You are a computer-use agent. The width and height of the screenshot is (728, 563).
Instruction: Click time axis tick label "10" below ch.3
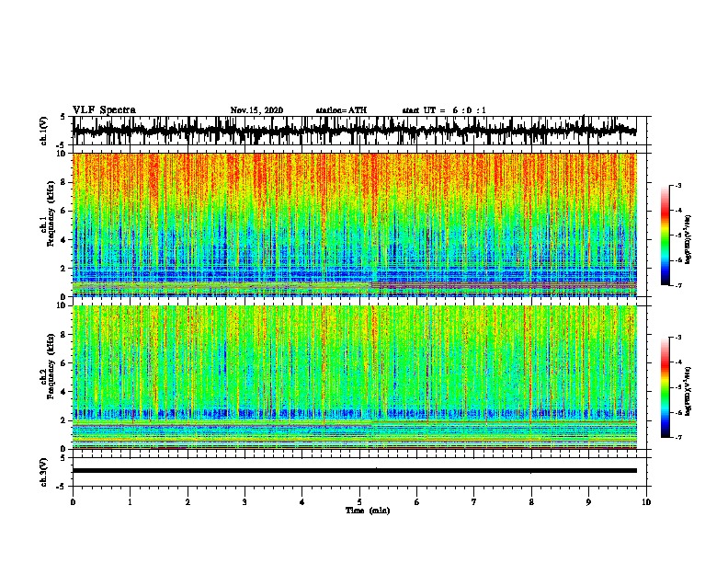646,502
